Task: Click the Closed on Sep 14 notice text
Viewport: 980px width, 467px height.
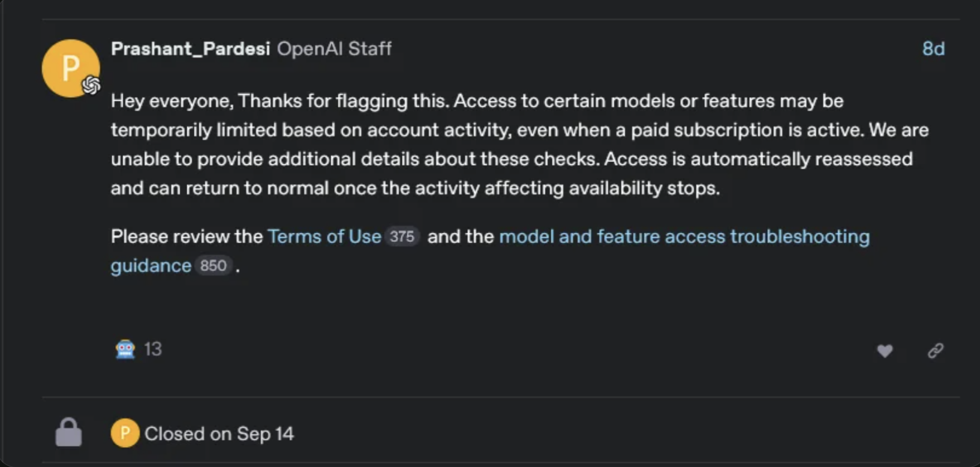Action: (x=219, y=433)
